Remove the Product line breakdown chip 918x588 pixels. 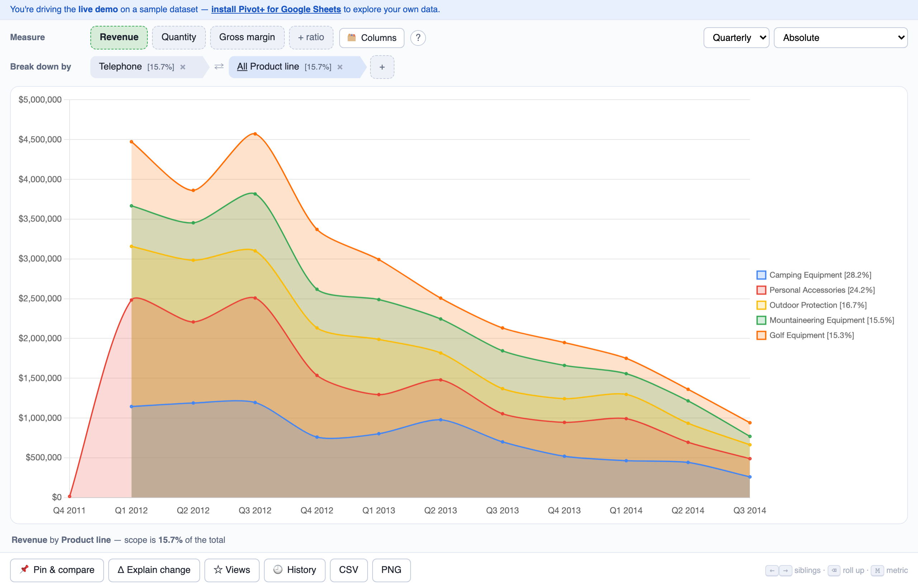point(340,67)
